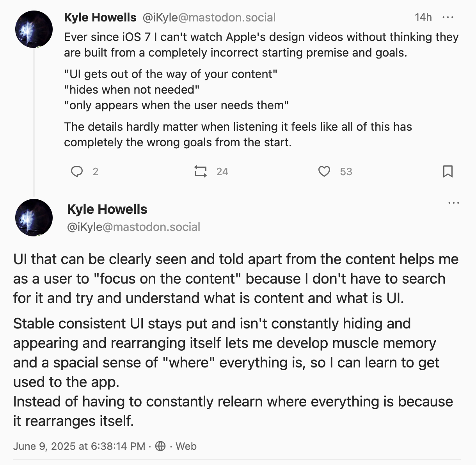Click @iKyle@mastodon.social handle under second name
Image resolution: width=476 pixels, height=465 pixels.
134,227
